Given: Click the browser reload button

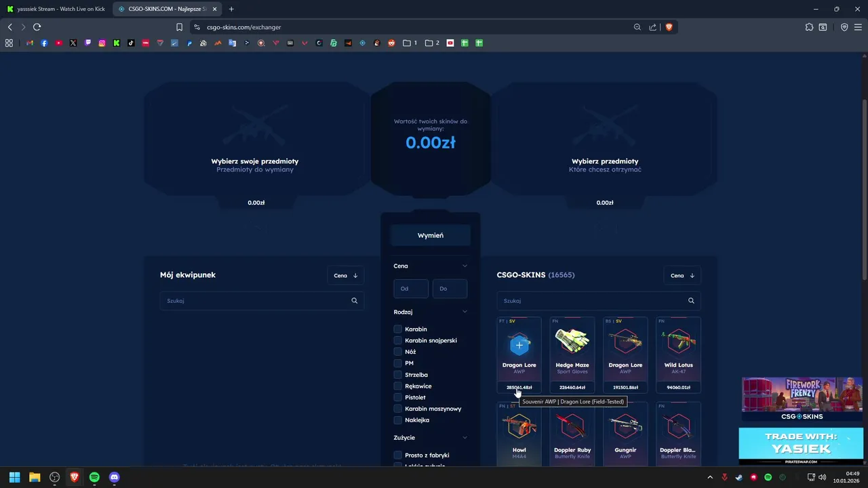Looking at the screenshot, I should click(37, 27).
